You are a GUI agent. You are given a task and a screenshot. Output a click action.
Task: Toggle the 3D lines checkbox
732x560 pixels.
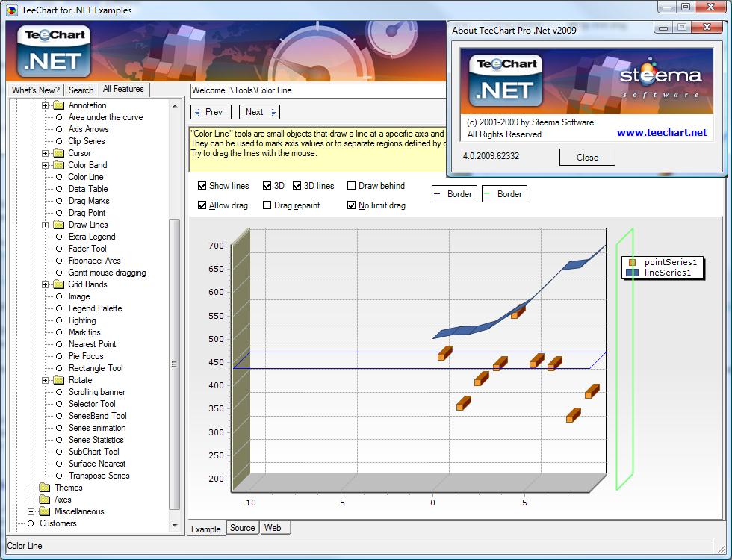tap(297, 186)
